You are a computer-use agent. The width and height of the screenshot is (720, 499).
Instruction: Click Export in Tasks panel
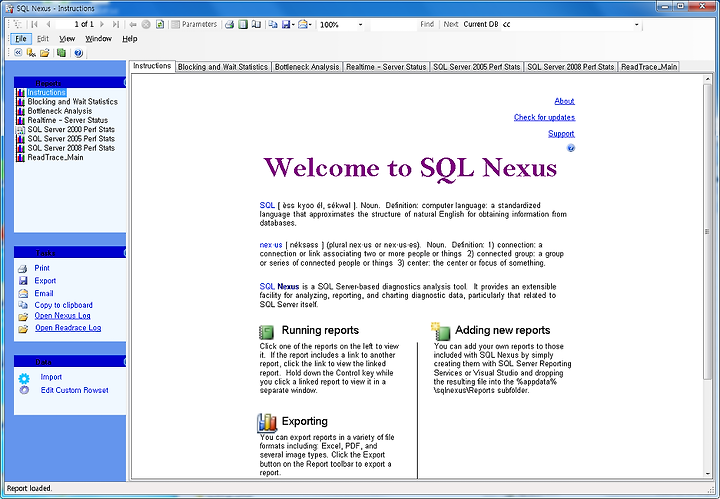click(x=45, y=280)
